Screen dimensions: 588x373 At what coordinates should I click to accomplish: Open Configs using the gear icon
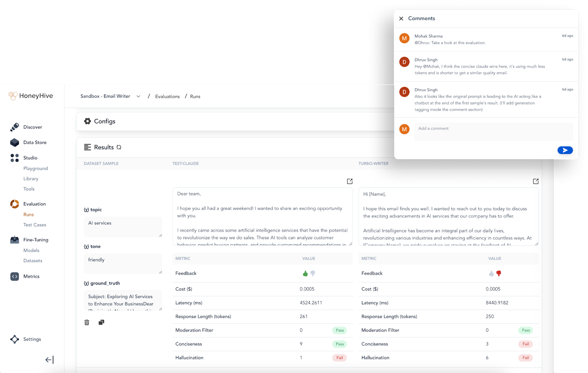[x=87, y=121]
